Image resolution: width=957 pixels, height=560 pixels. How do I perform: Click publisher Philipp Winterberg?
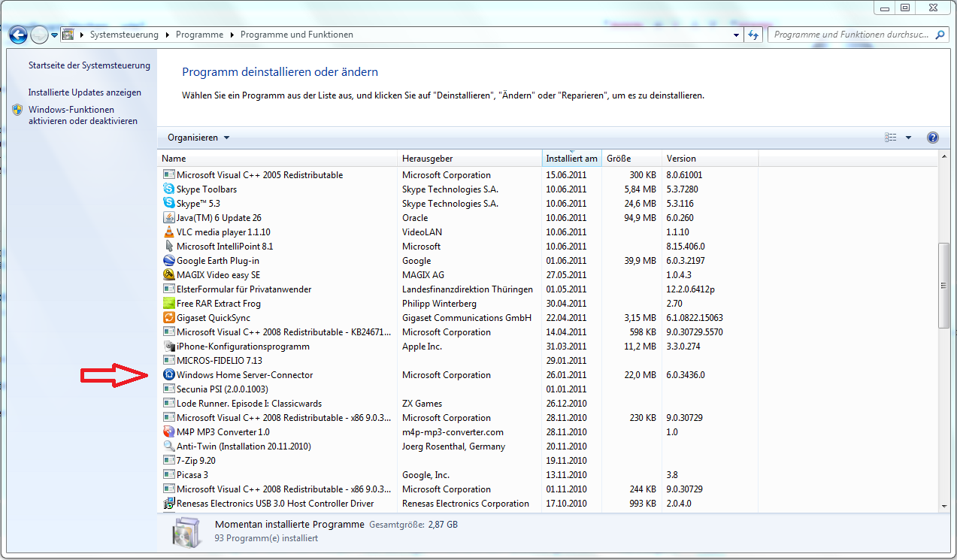pyautogui.click(x=439, y=304)
